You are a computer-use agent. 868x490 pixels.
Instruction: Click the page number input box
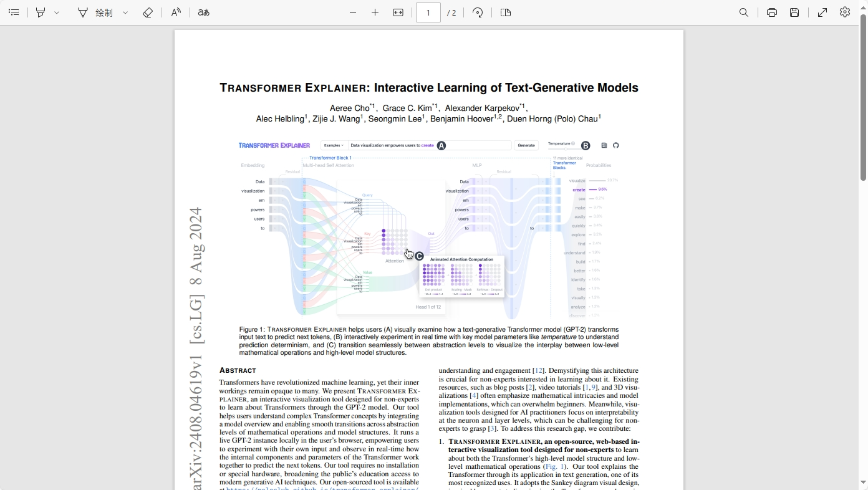pyautogui.click(x=428, y=12)
